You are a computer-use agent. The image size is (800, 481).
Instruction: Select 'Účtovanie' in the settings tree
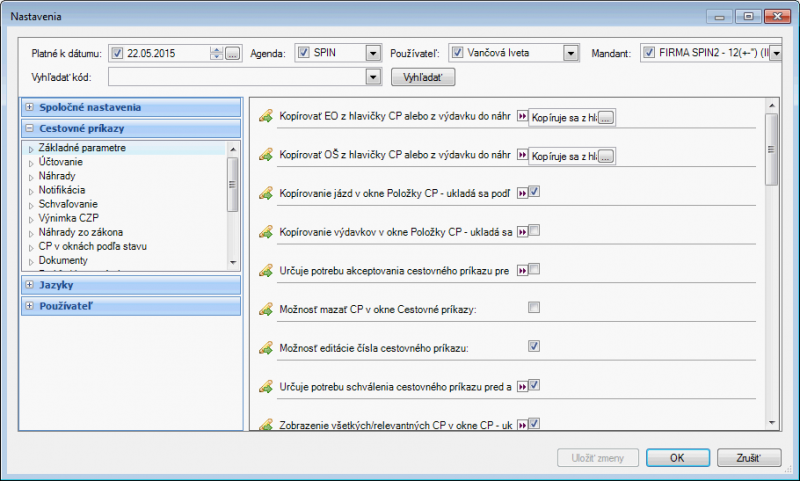61,162
